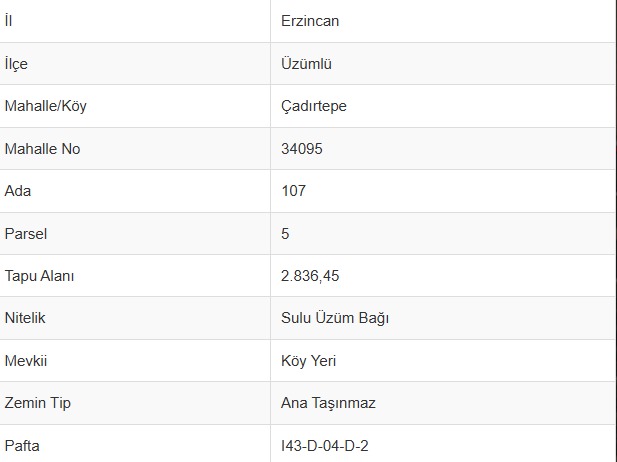This screenshot has width=617, height=462.
Task: Click the Tapu Alanı label
Action: click(x=39, y=276)
